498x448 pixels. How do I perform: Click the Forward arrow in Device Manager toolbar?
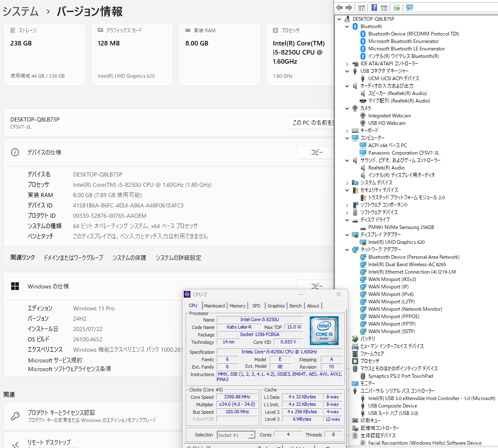click(x=349, y=7)
